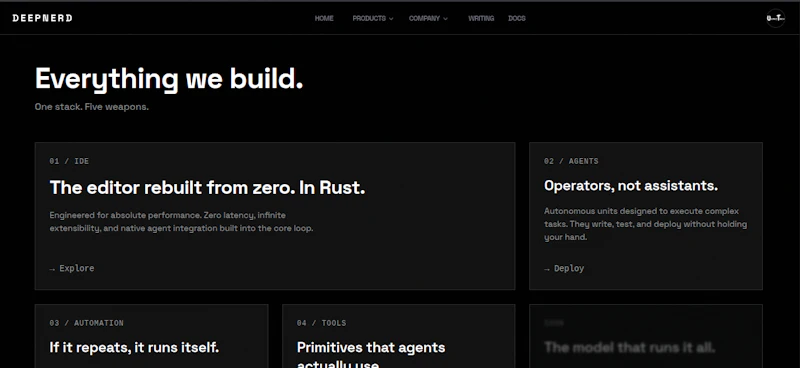Select the "03 / AUTOMATION" label

(x=86, y=323)
